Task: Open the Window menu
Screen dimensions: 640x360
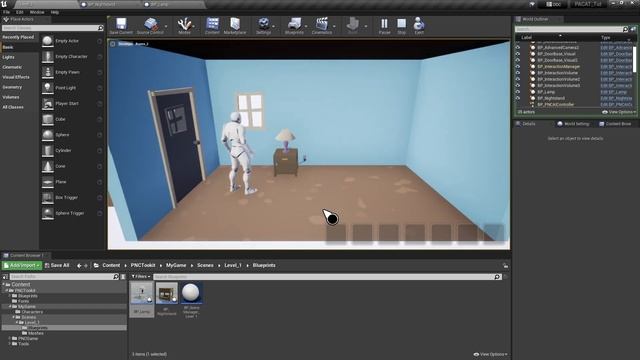Action: point(37,12)
